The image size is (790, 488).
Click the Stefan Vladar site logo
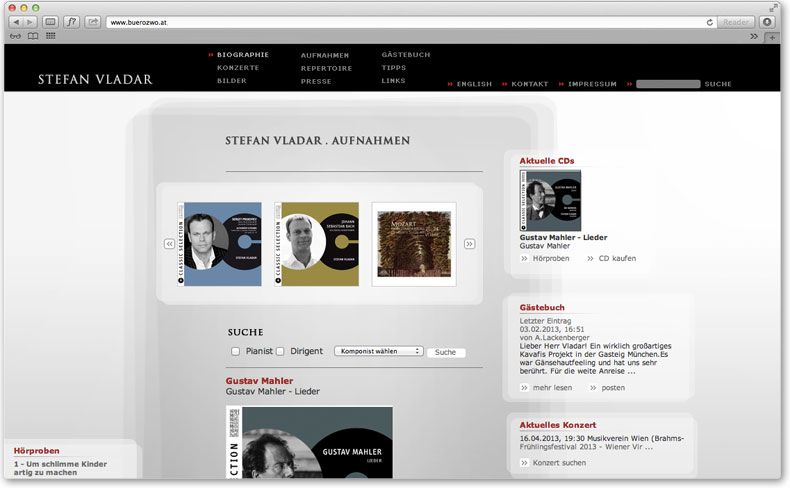click(x=95, y=80)
